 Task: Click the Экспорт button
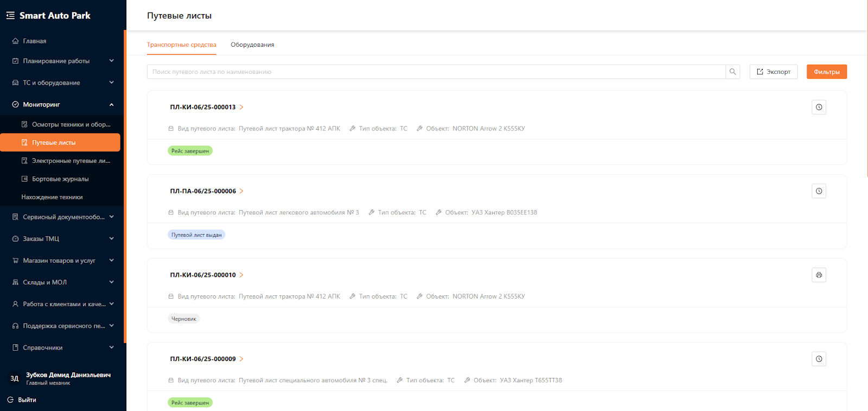coord(774,72)
